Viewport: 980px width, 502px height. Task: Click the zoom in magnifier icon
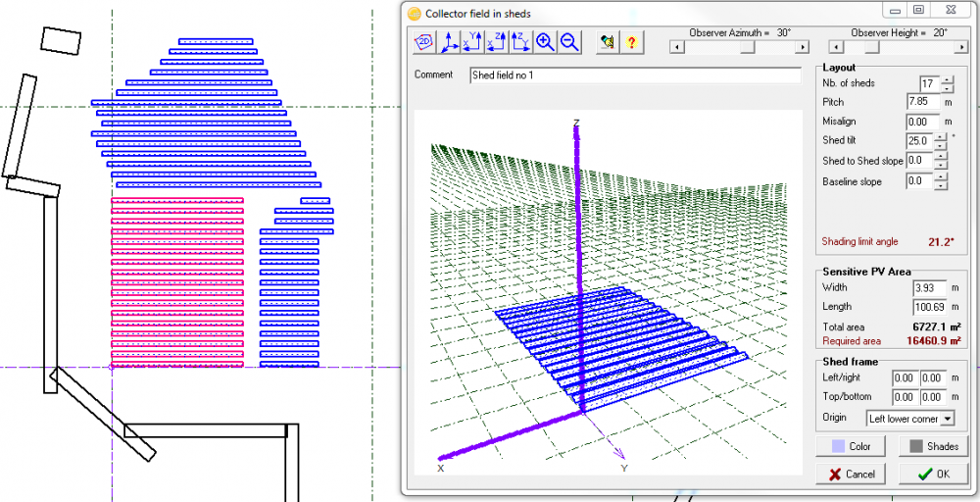click(x=545, y=42)
